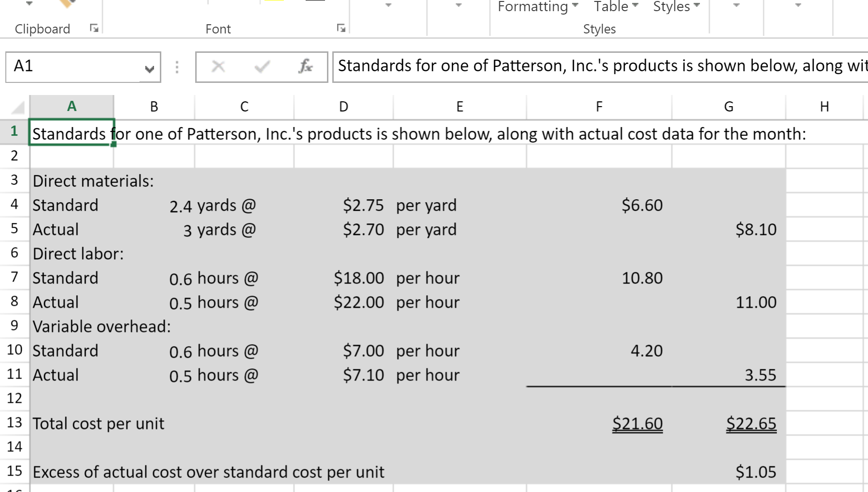Cancel entry using the formula bar X icon
Image resolution: width=868 pixels, height=492 pixels.
(x=218, y=67)
